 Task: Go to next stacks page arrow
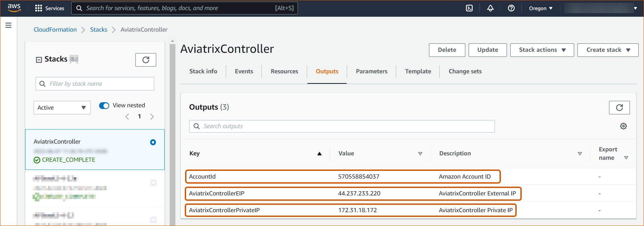click(x=152, y=117)
